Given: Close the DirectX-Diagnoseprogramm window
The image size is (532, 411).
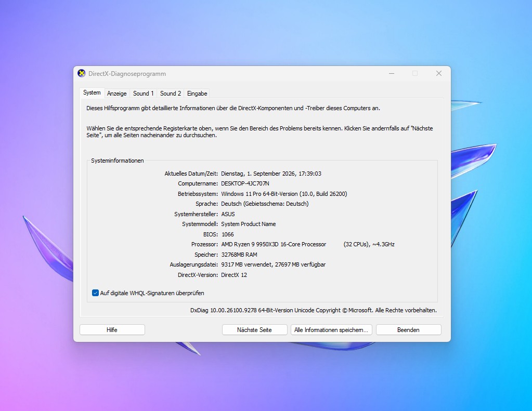Looking at the screenshot, I should tap(439, 74).
